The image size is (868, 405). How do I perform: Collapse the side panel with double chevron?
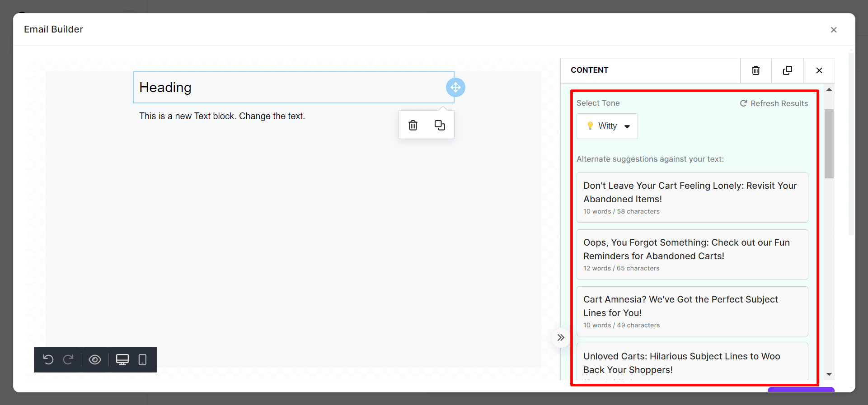561,337
